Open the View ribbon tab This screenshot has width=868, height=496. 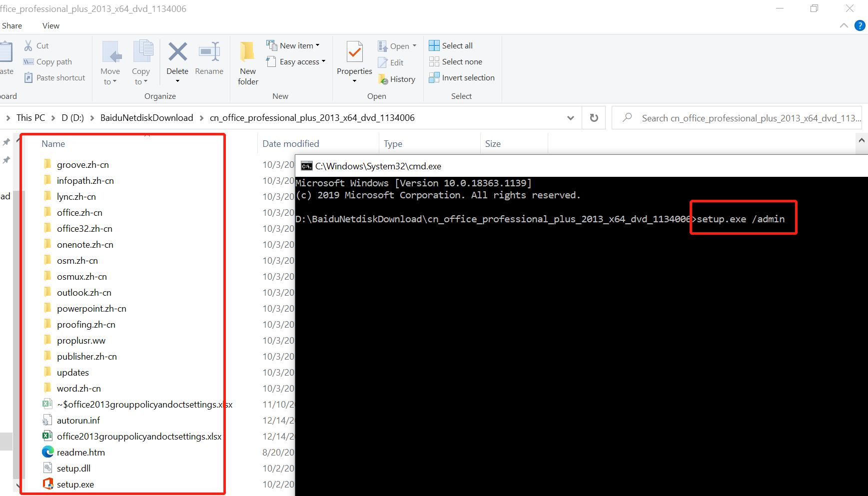[x=51, y=26]
